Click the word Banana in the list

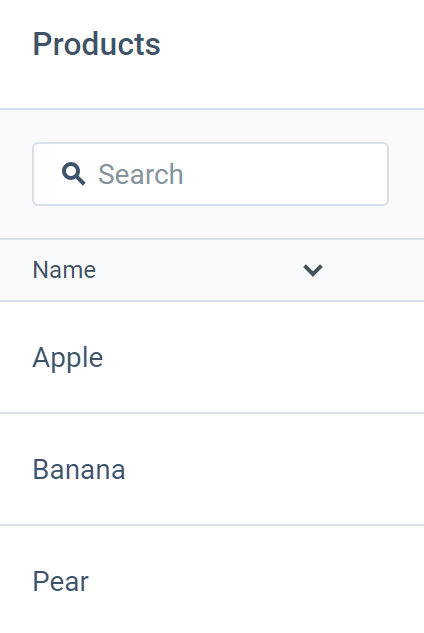[79, 470]
